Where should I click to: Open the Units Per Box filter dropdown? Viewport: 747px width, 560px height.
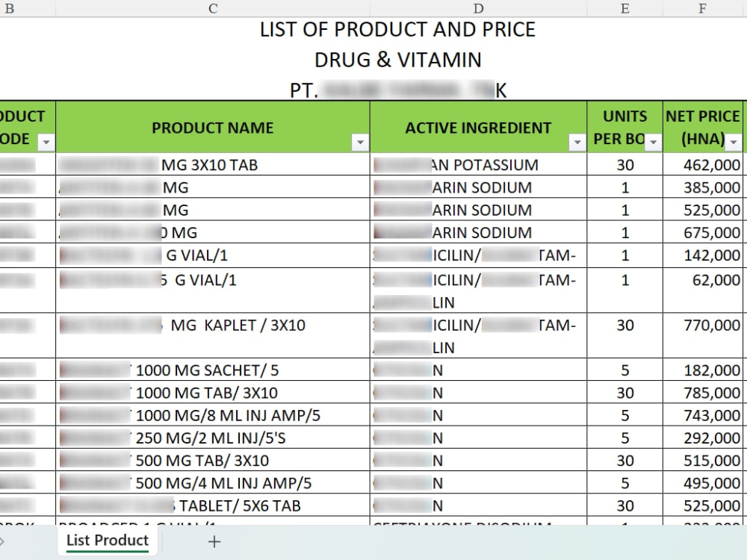[x=653, y=142]
